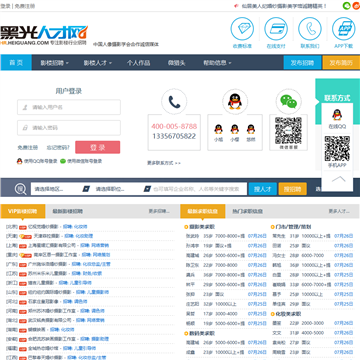Click the red 登录 button
The width and height of the screenshot is (360, 360).
click(98, 147)
